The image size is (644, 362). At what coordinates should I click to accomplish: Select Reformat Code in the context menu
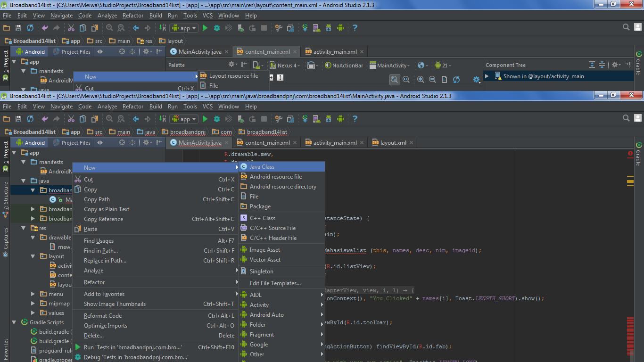point(155,316)
